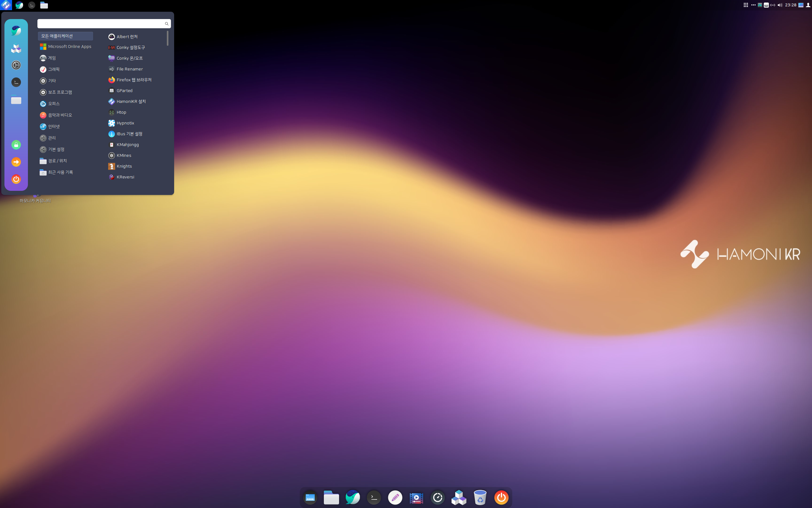Image resolution: width=812 pixels, height=508 pixels.
Task: Select the 모든 애플리케이션 category
Action: (65, 36)
